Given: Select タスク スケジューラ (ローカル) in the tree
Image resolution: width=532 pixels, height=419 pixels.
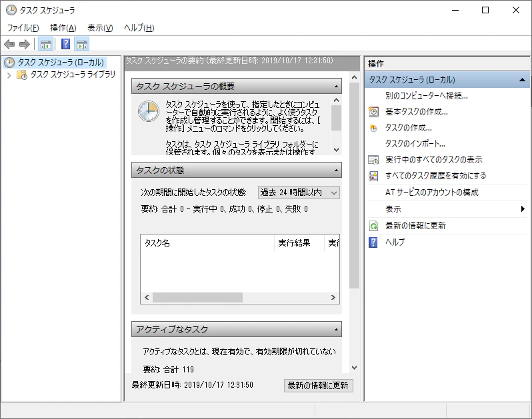Looking at the screenshot, I should pos(61,63).
